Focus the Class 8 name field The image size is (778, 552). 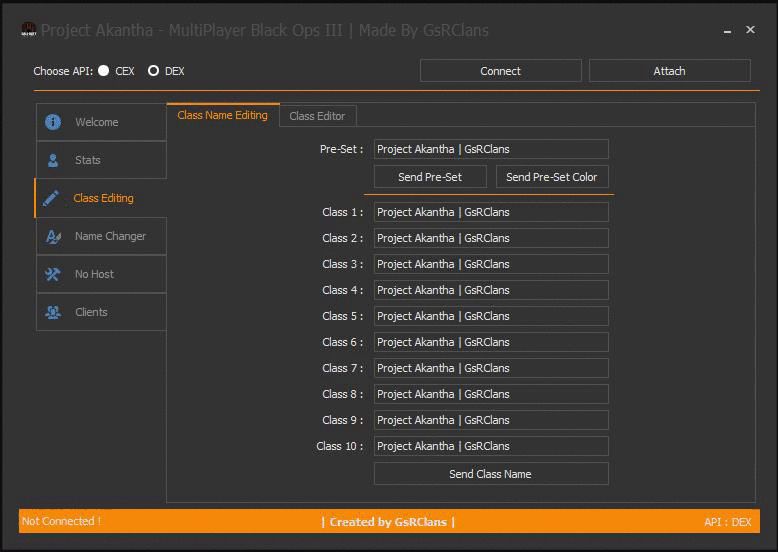(491, 394)
